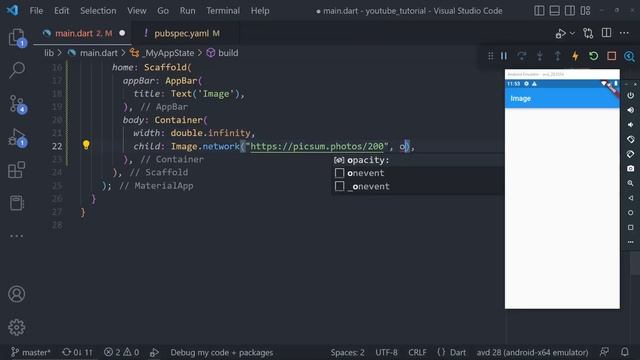Choose _onevent autocomplete suggestion
The height and width of the screenshot is (360, 640).
[418, 187]
